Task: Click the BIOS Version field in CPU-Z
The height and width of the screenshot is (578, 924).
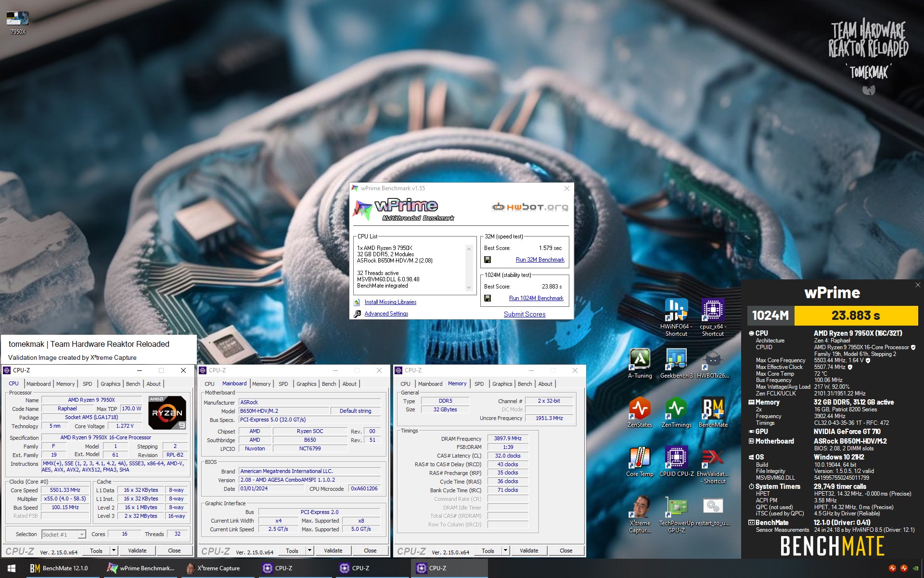Action: click(x=310, y=480)
